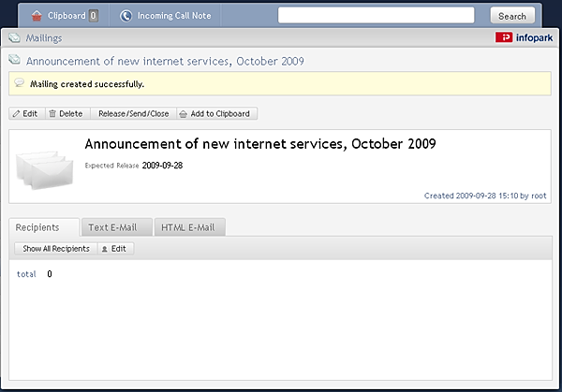This screenshot has width=562, height=392.
Task: Open the Clipboard basket icon
Action: point(37,16)
